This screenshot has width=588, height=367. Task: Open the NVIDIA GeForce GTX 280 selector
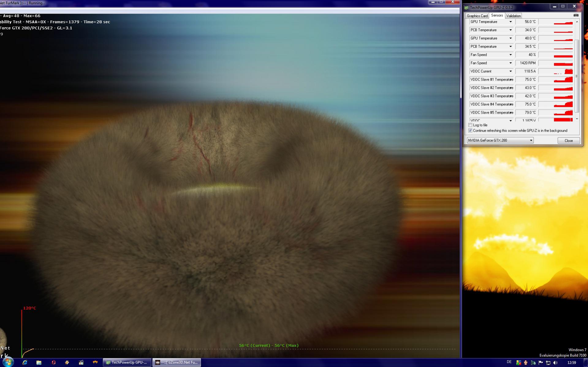point(500,140)
